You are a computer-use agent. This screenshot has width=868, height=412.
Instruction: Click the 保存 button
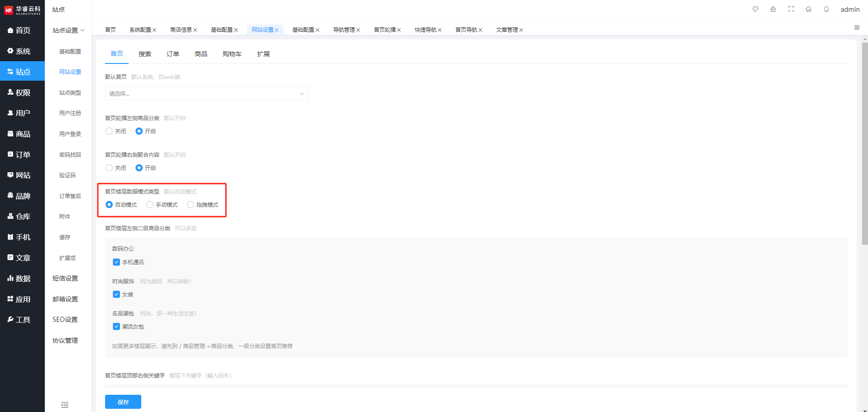pos(123,402)
